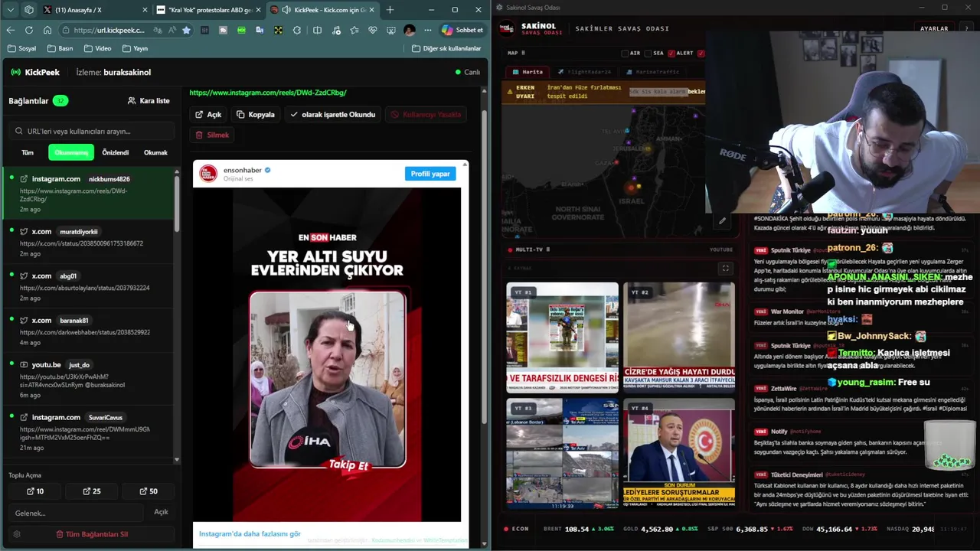Select the Önizlendi filter tab

coord(116,152)
